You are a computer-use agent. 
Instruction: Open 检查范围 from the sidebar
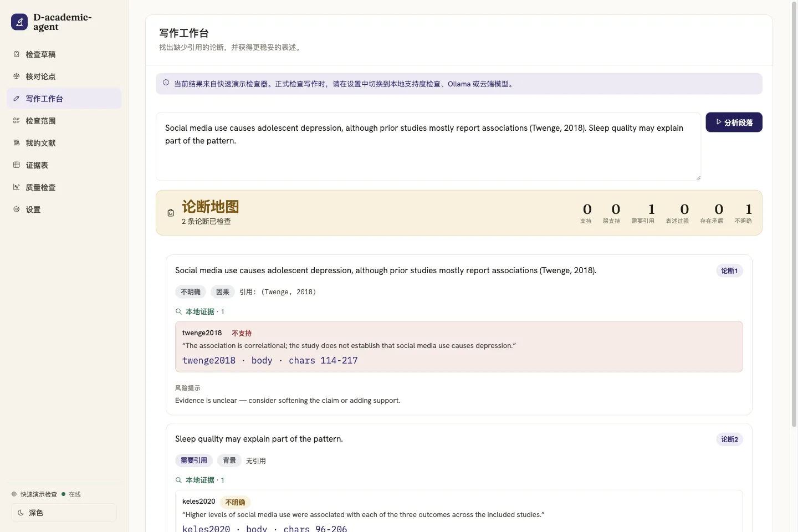(x=64, y=121)
